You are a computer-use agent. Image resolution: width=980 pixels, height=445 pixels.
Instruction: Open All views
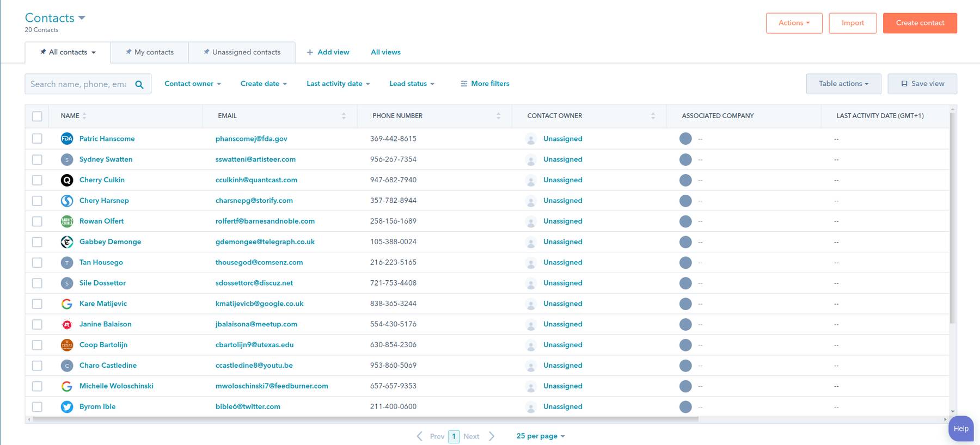coord(385,52)
